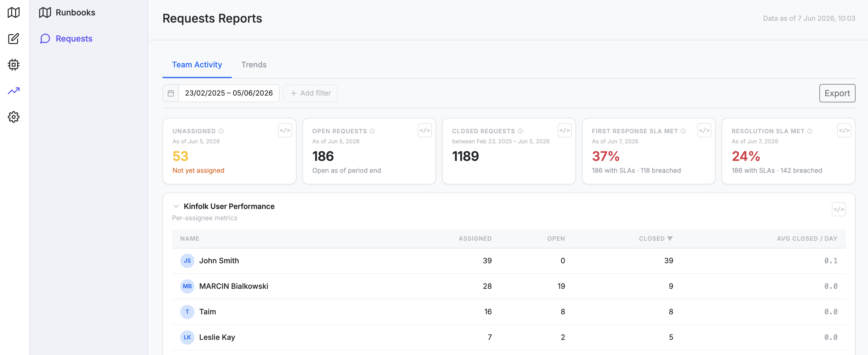Sort by Avg Closed / Day column

807,239
